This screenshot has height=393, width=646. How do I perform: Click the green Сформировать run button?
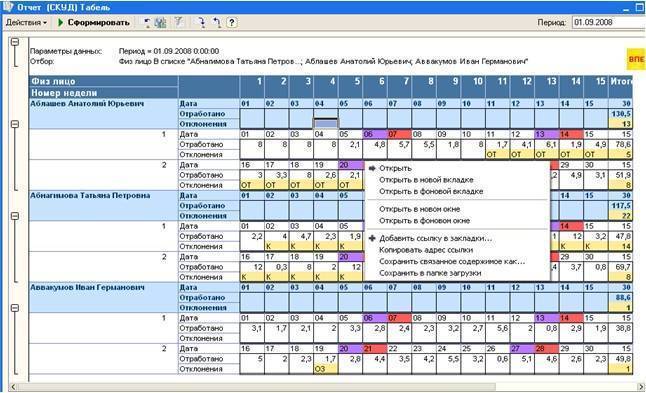coord(93,23)
